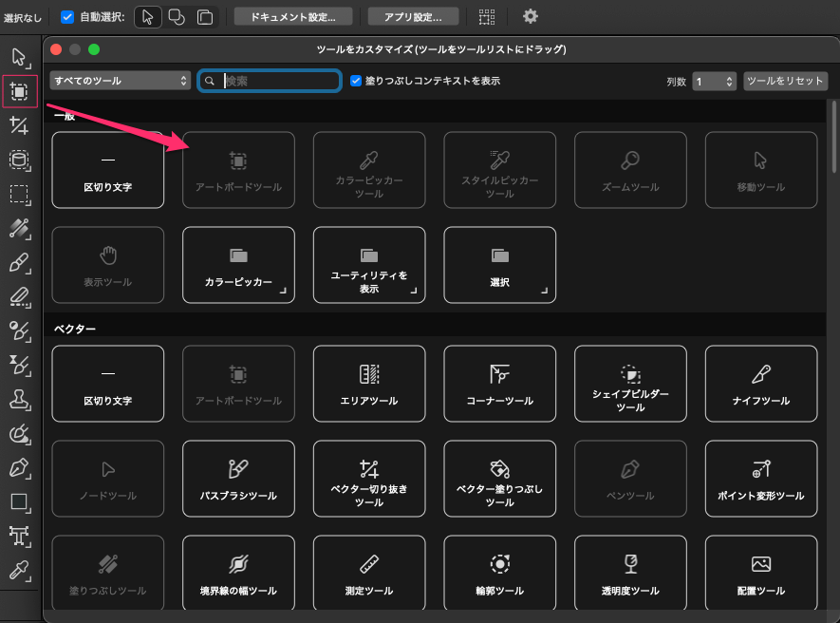The height and width of the screenshot is (623, 840).
Task: Add the エリアツール tile
Action: coord(369,383)
